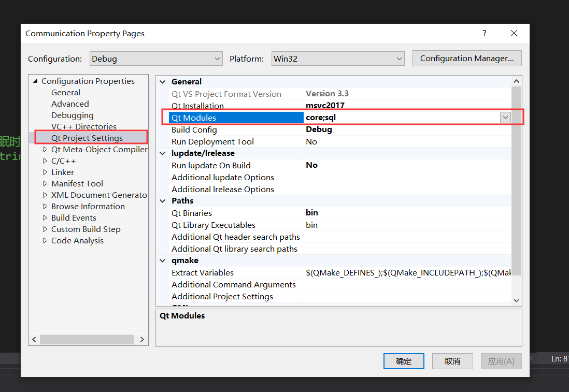Screen dimensions: 569x392
Task: Click the property grid scroll down arrow
Action: click(x=516, y=300)
